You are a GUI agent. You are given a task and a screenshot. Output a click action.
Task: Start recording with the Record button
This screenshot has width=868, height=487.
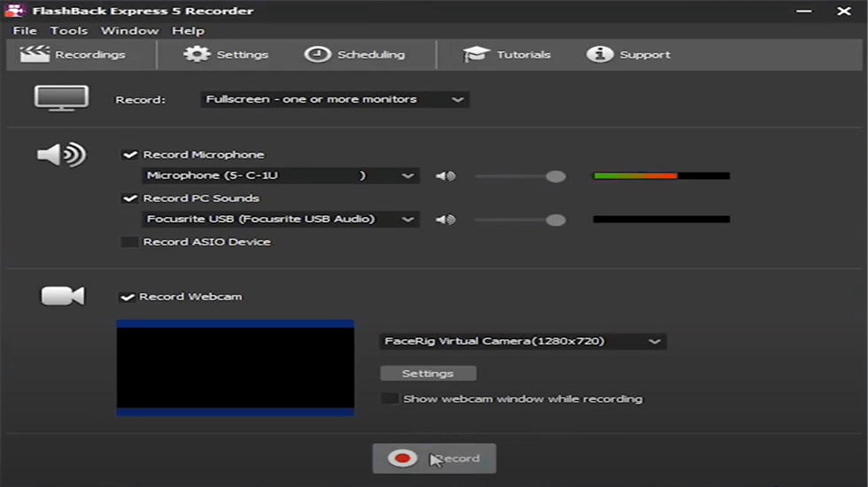(x=434, y=459)
